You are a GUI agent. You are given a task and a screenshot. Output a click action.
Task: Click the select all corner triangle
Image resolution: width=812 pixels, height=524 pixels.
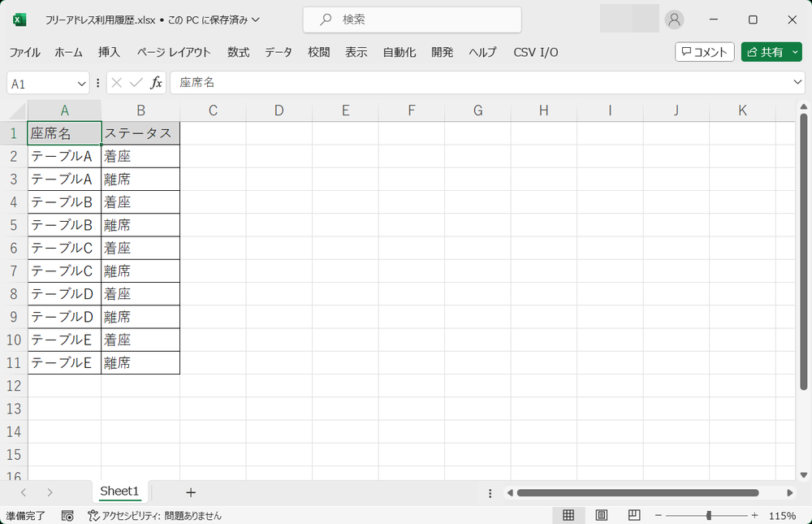[x=17, y=110]
